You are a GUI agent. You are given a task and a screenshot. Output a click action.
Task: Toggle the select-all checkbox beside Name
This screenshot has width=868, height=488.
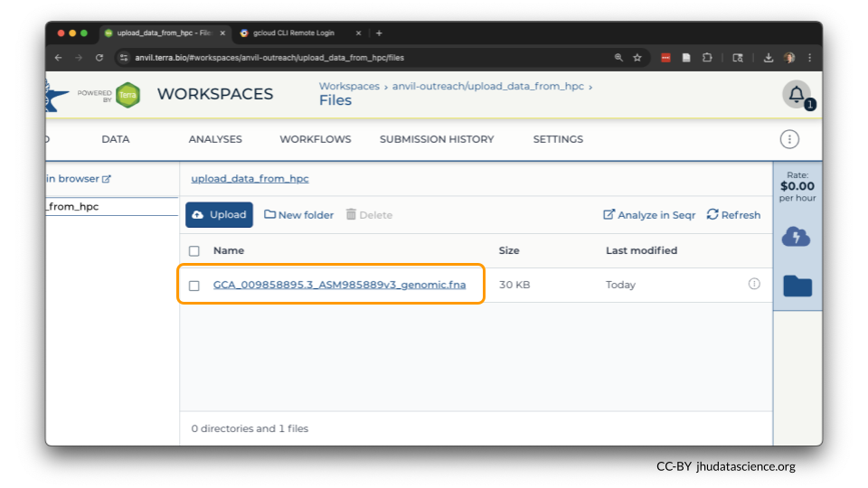(x=194, y=251)
